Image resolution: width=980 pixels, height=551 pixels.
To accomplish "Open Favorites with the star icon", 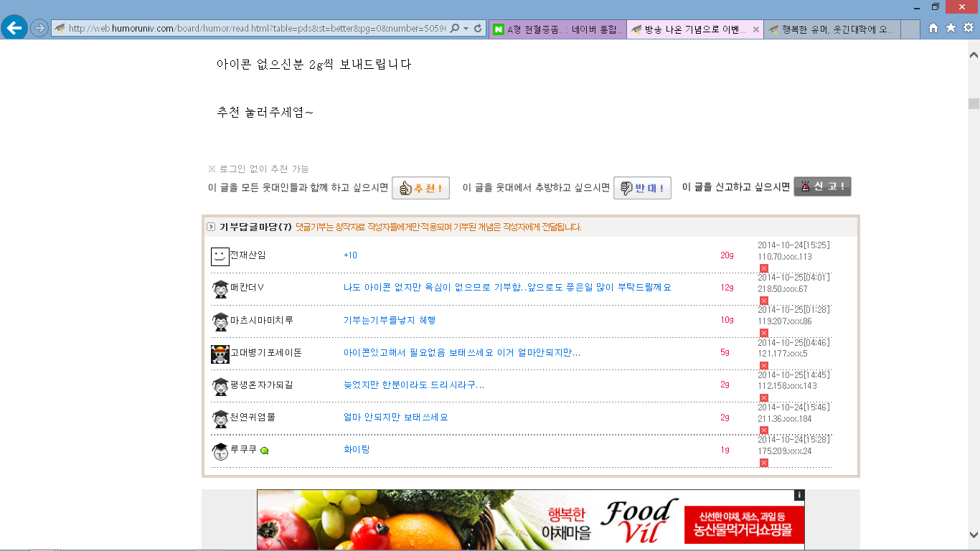I will click(x=951, y=28).
